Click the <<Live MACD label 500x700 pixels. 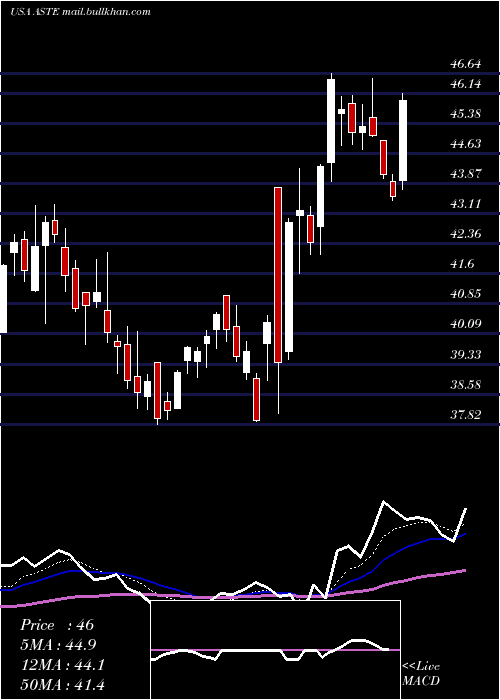tap(421, 674)
